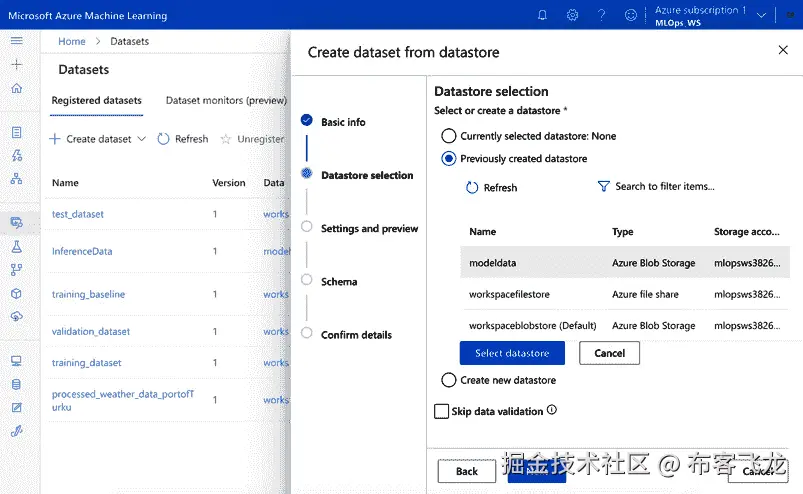803x494 pixels.
Task: Click Datasets breadcrumb text
Action: (x=130, y=41)
